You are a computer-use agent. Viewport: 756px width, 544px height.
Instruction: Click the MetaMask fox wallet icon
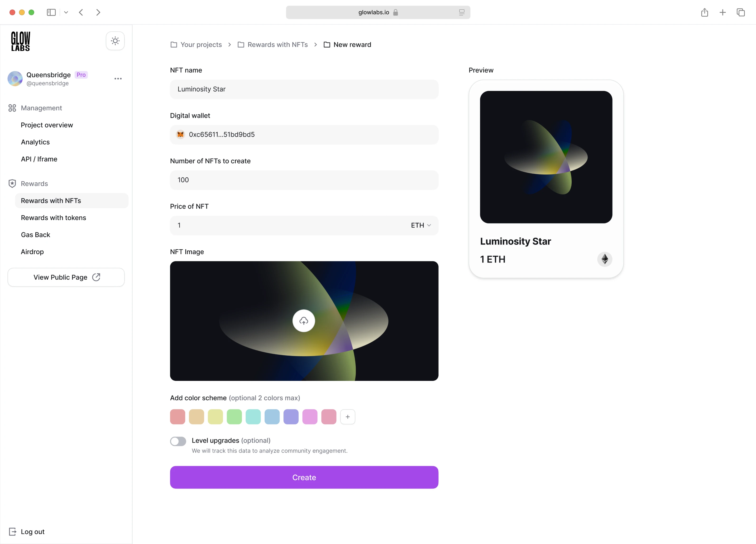pyautogui.click(x=180, y=134)
